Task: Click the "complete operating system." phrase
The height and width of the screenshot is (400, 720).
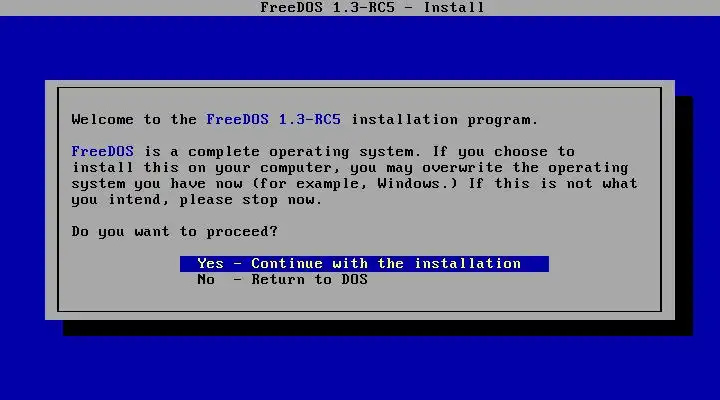Action: coord(304,152)
